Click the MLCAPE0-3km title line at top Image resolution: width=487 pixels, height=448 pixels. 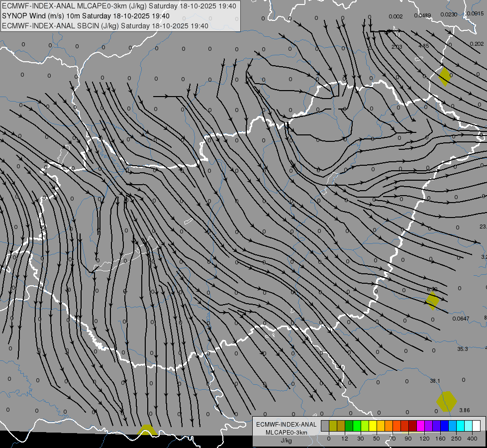[x=119, y=6]
